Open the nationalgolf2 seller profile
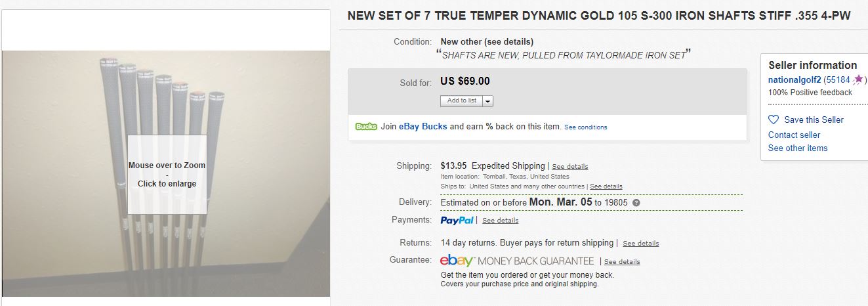 pyautogui.click(x=795, y=79)
